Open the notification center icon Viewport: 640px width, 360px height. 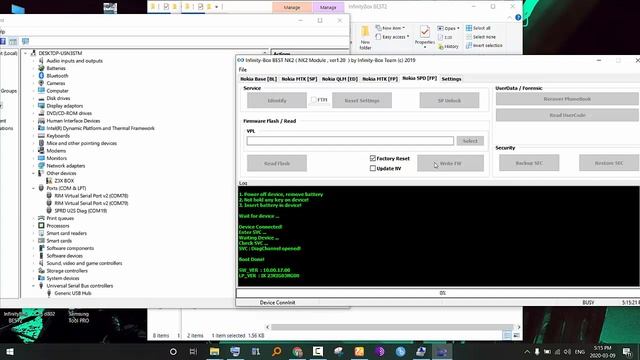tap(627, 351)
